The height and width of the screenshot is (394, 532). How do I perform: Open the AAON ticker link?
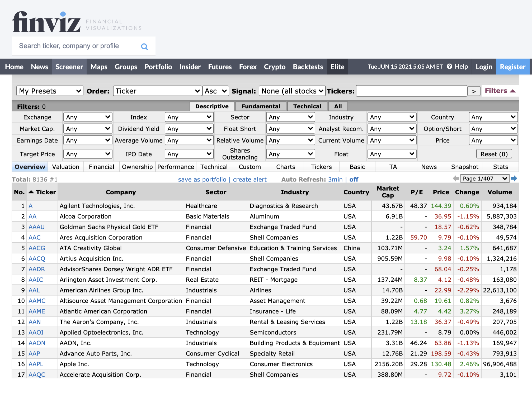pos(37,343)
